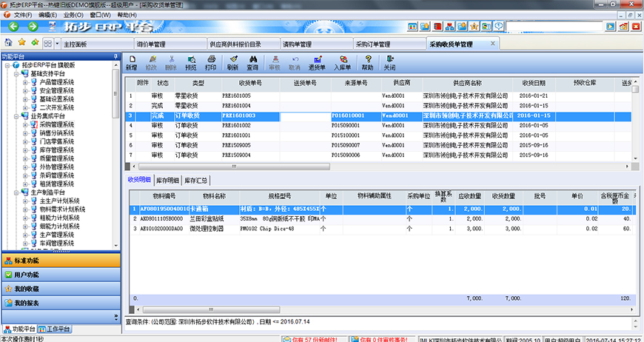The width and height of the screenshot is (644, 342).
Task: Click the 预览 (Preview) toolbar icon
Action: point(191,62)
